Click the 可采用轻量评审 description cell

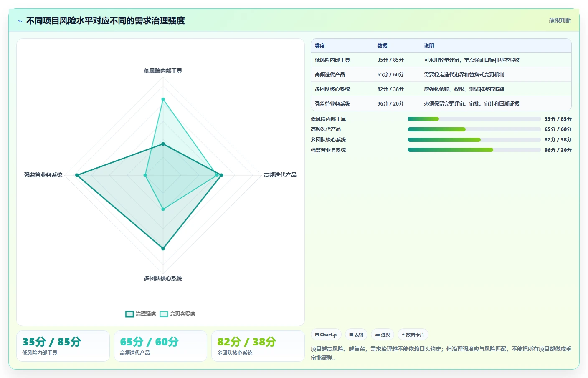coord(471,60)
